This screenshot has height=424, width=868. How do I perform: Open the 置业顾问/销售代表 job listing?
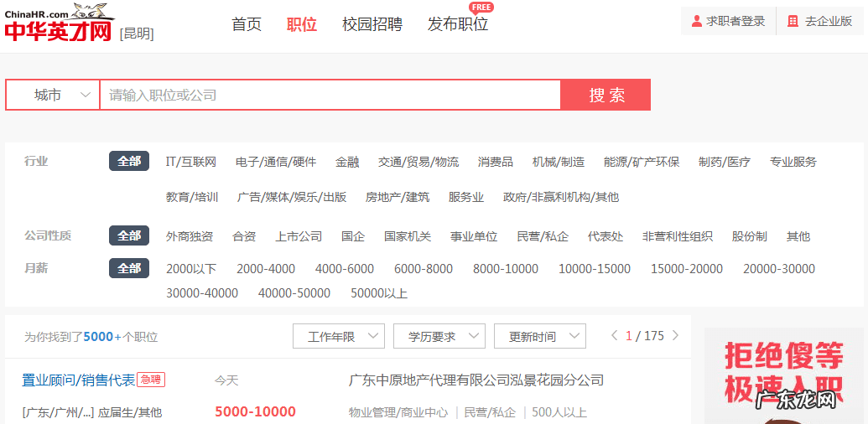[78, 380]
